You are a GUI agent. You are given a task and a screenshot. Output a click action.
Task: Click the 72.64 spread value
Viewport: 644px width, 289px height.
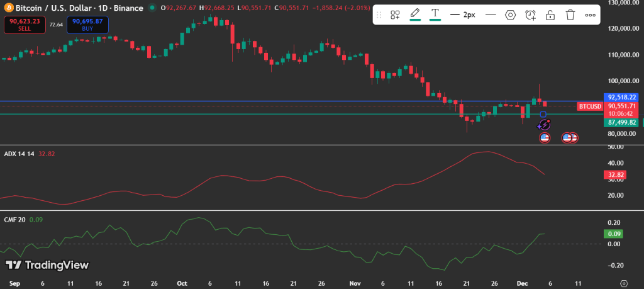coord(56,25)
